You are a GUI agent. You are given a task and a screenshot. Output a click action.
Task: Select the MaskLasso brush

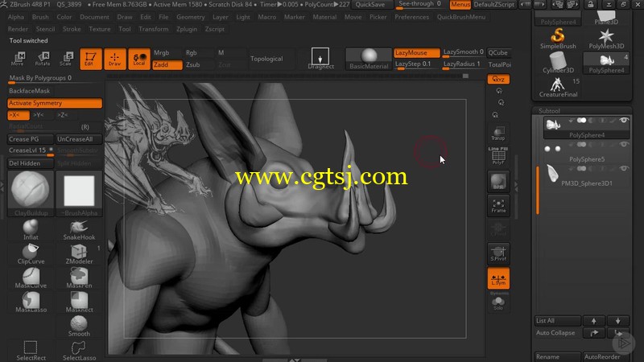pos(31,302)
